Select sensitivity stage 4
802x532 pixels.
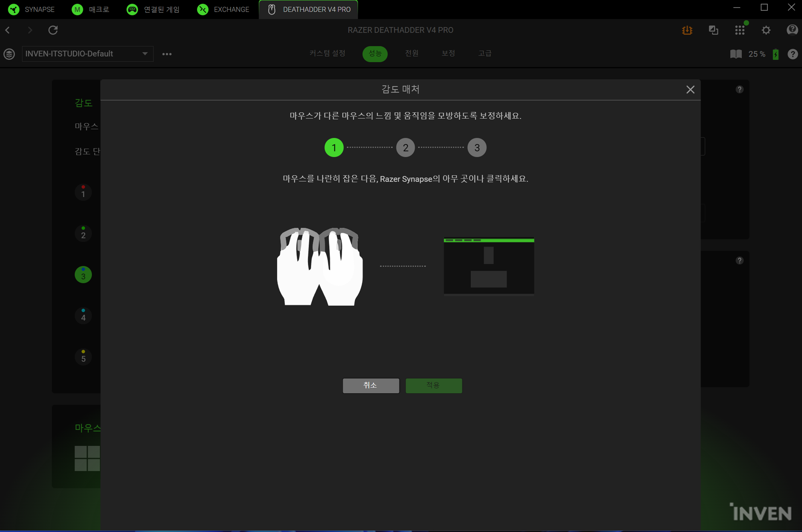click(83, 316)
